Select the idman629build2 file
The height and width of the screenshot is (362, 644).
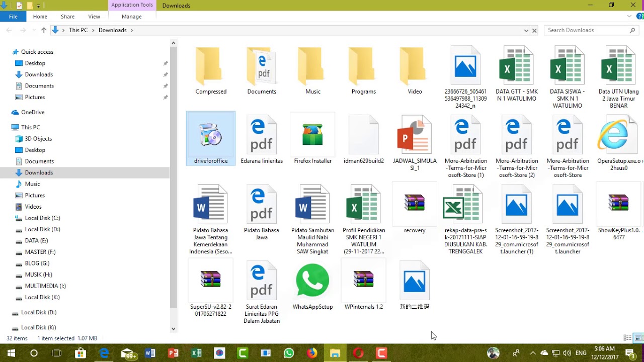364,139
